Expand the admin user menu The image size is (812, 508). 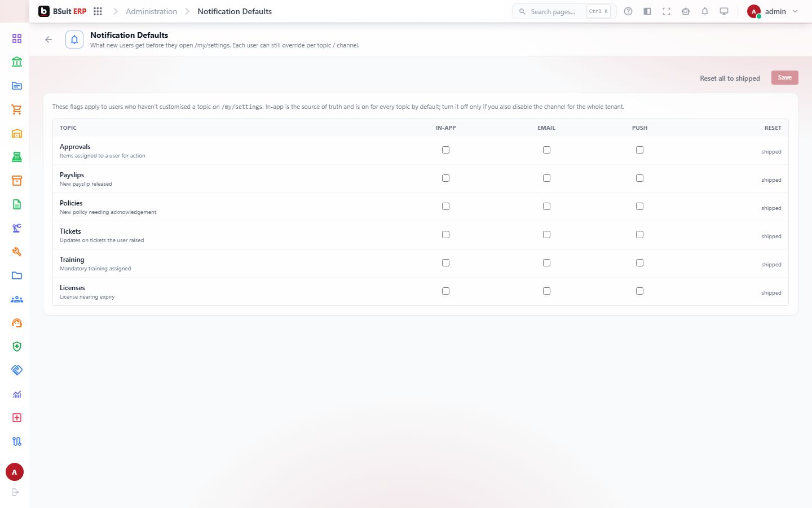point(773,11)
